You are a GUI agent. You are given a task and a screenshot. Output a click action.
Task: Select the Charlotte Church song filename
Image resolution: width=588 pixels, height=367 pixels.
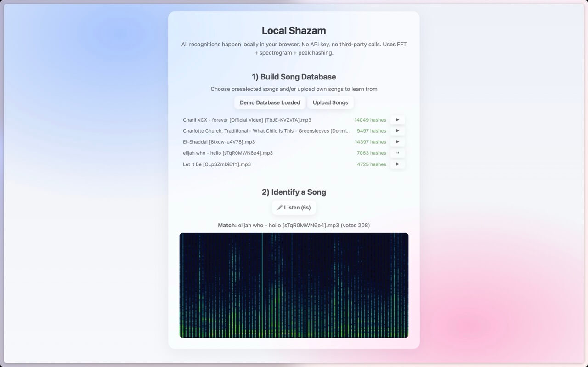[266, 131]
